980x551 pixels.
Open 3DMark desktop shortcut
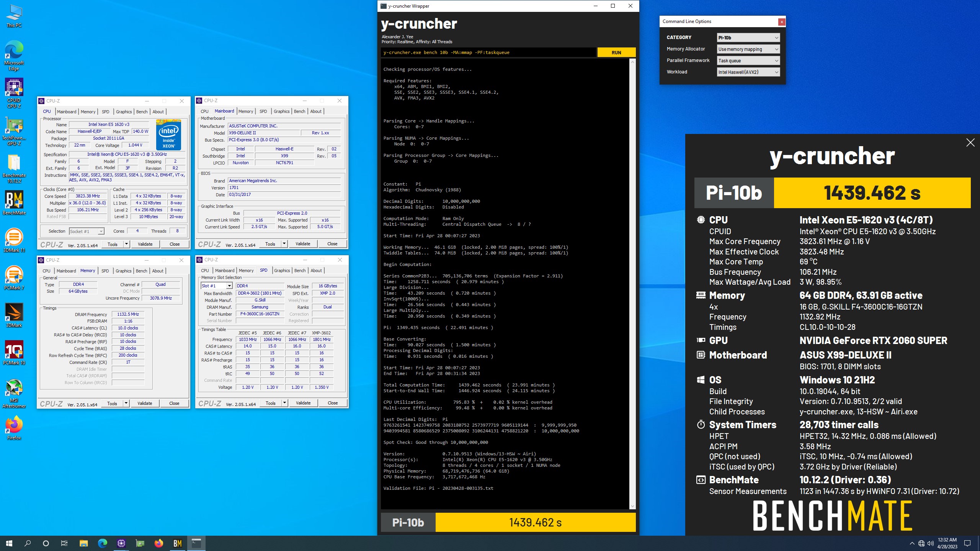[x=14, y=315]
